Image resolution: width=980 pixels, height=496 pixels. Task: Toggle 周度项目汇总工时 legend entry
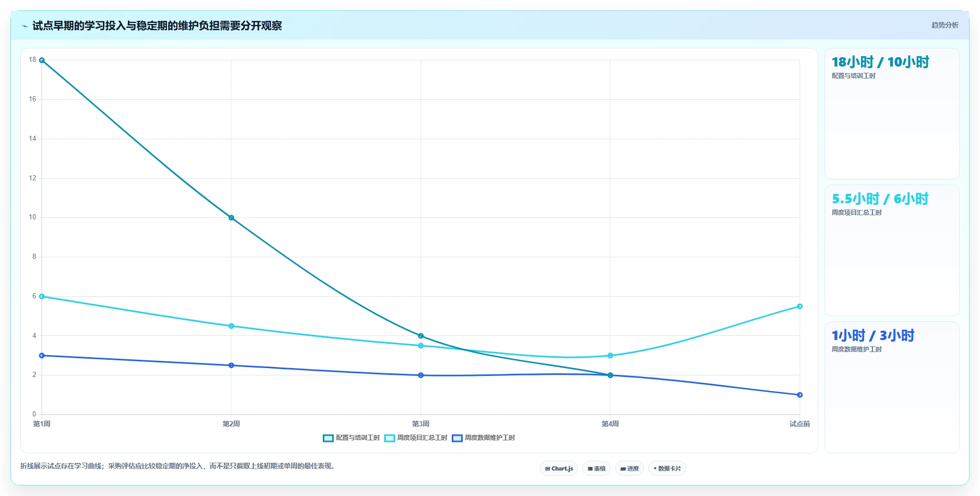coord(416,438)
